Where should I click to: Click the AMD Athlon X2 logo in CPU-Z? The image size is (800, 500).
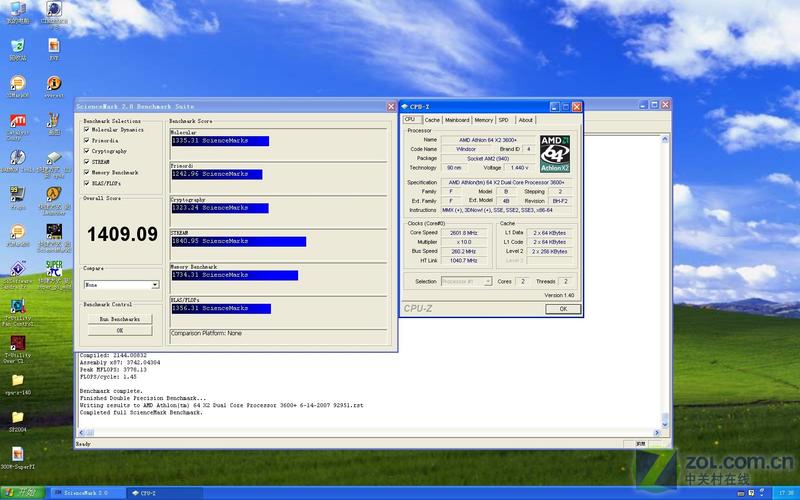(x=555, y=154)
